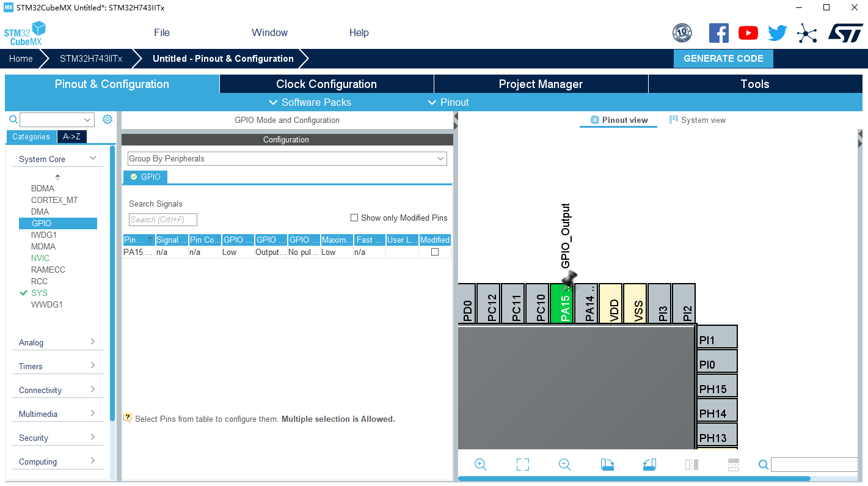Select the PC10 pin on the chip

538,303
